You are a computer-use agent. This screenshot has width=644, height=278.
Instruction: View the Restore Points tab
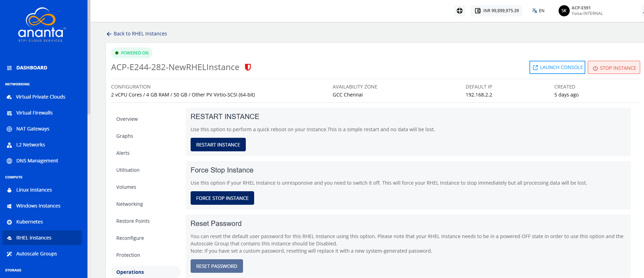click(x=133, y=221)
